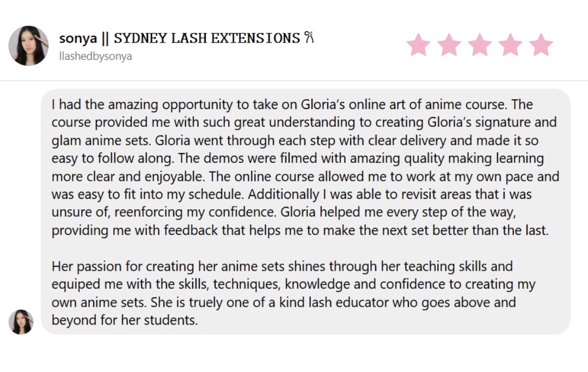The height and width of the screenshot is (372, 588).
Task: Click the "sonya" display name
Action: (x=77, y=39)
